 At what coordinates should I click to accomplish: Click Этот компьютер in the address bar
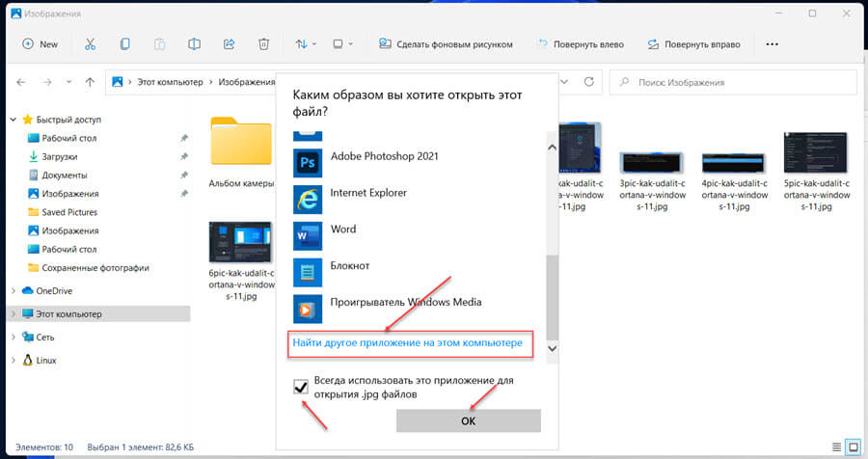(170, 82)
